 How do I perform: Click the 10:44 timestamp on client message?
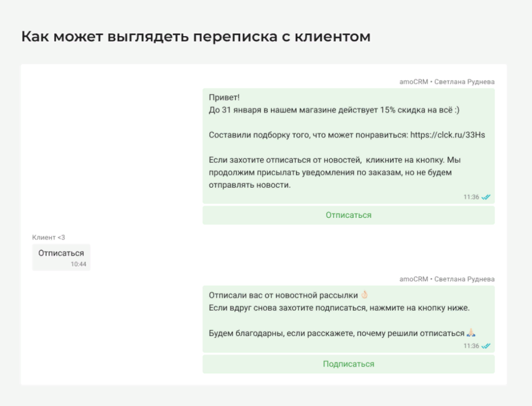pyautogui.click(x=78, y=264)
